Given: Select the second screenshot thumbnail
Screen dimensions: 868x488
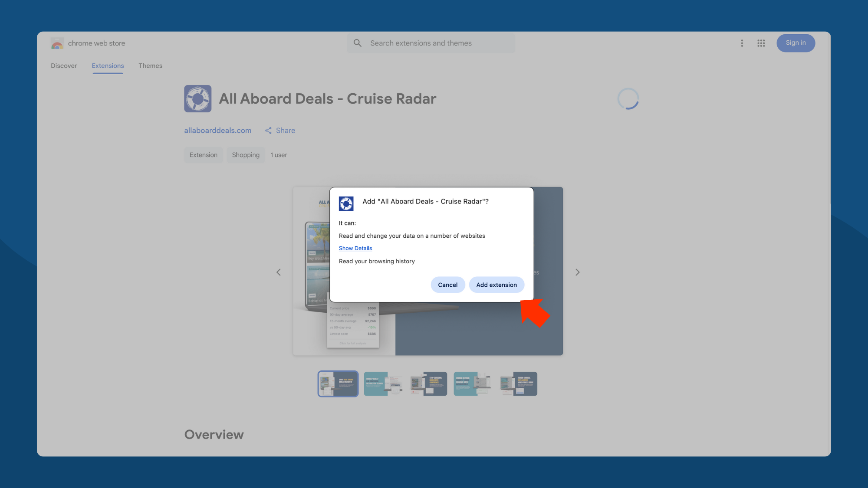Looking at the screenshot, I should pyautogui.click(x=383, y=384).
